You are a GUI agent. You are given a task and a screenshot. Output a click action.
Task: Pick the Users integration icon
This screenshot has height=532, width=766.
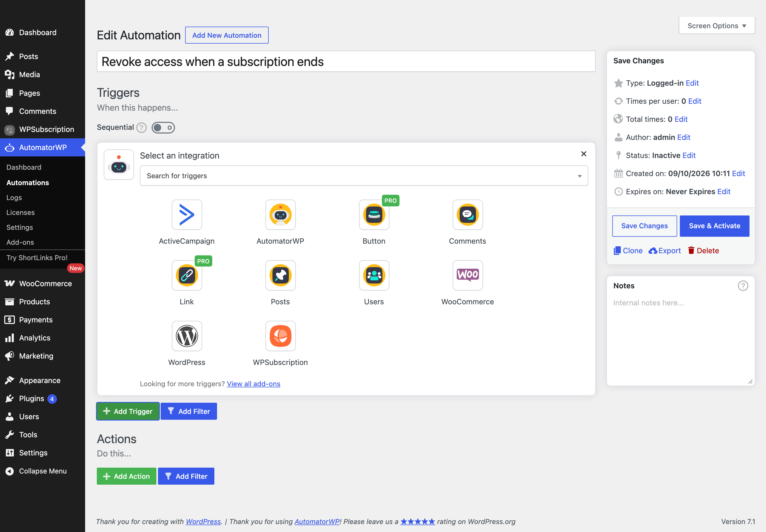(x=374, y=275)
